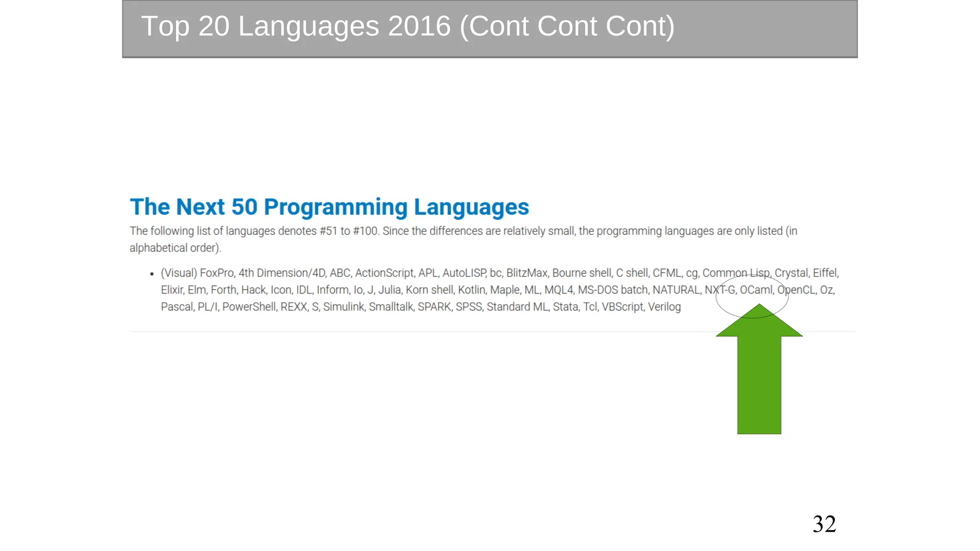Click the slide title 'Top 20 Languages 2016'
This screenshot has height=551, width=980.
(408, 26)
